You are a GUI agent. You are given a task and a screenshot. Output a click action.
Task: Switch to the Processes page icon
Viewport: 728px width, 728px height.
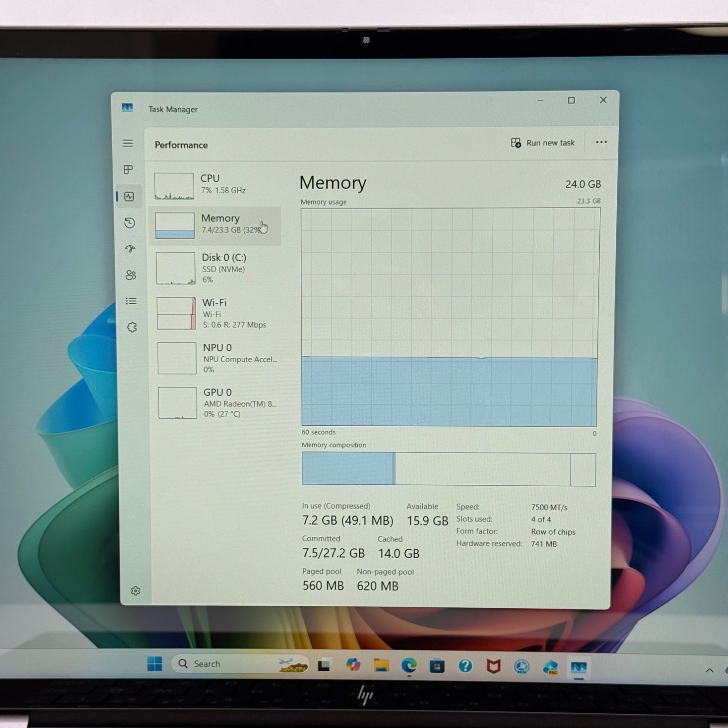coord(128,169)
